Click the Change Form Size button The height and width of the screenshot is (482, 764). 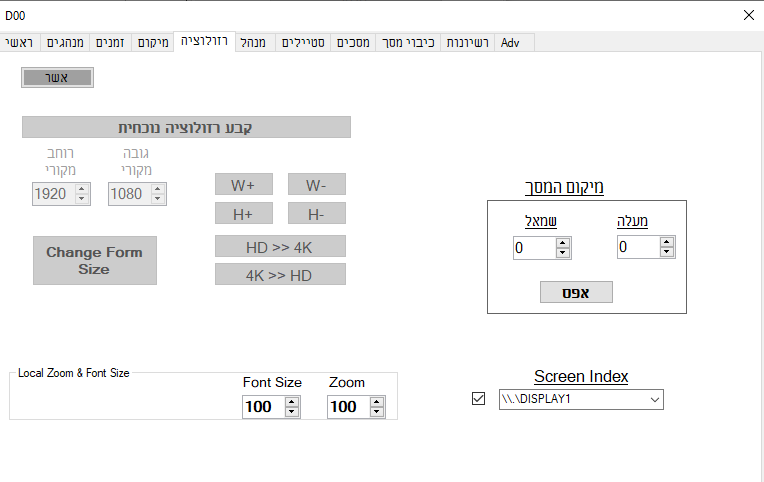(94, 260)
